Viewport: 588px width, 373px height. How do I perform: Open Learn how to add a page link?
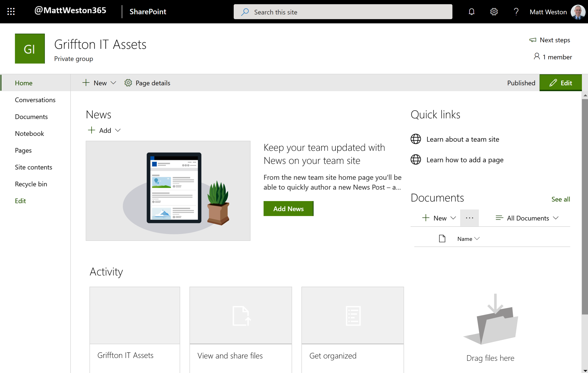(465, 160)
